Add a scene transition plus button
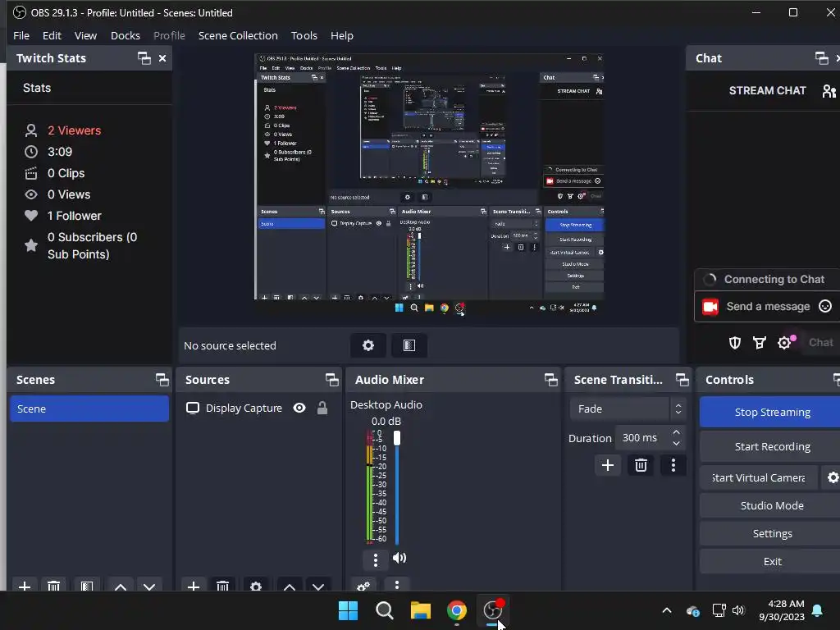The image size is (840, 630). coord(608,465)
